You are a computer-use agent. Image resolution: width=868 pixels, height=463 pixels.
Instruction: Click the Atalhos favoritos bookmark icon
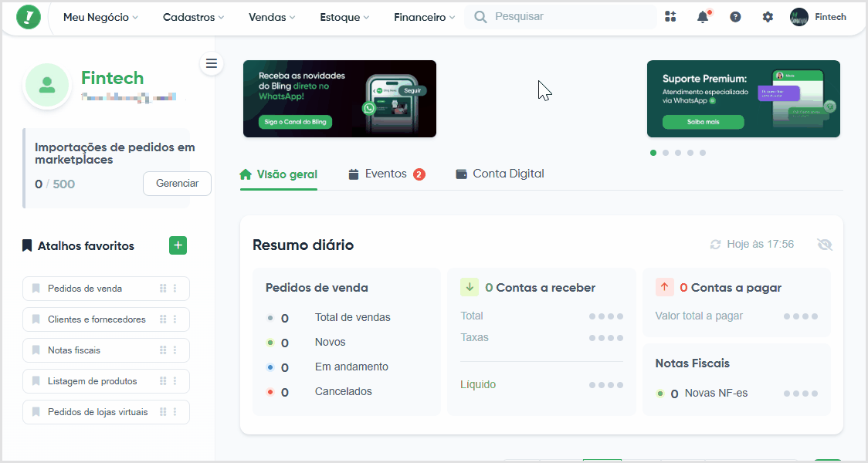point(26,245)
